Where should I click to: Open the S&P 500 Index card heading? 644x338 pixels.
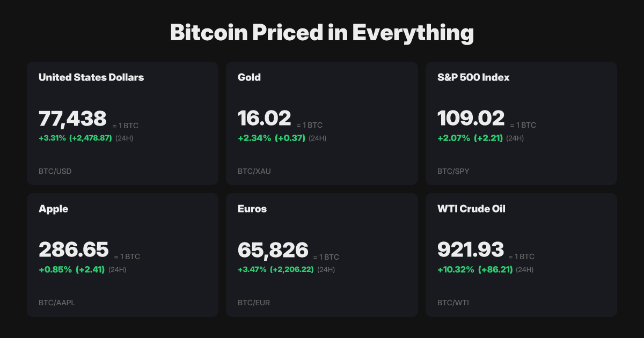click(x=473, y=77)
